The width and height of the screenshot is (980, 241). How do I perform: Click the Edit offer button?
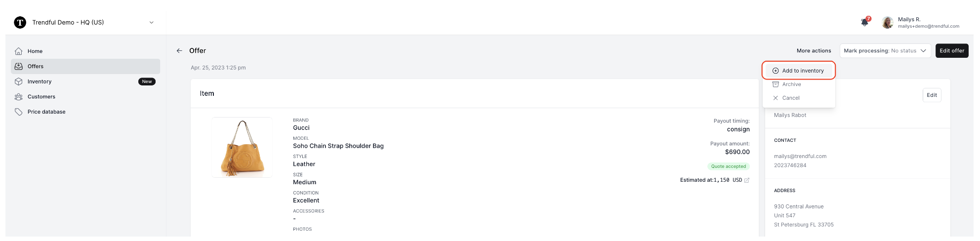point(952,51)
